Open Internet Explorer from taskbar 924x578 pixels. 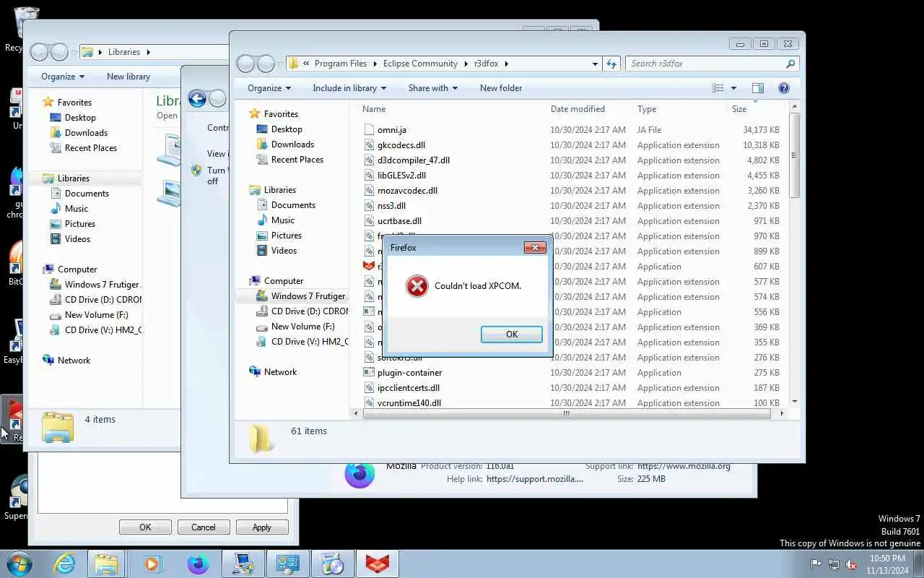coord(64,564)
